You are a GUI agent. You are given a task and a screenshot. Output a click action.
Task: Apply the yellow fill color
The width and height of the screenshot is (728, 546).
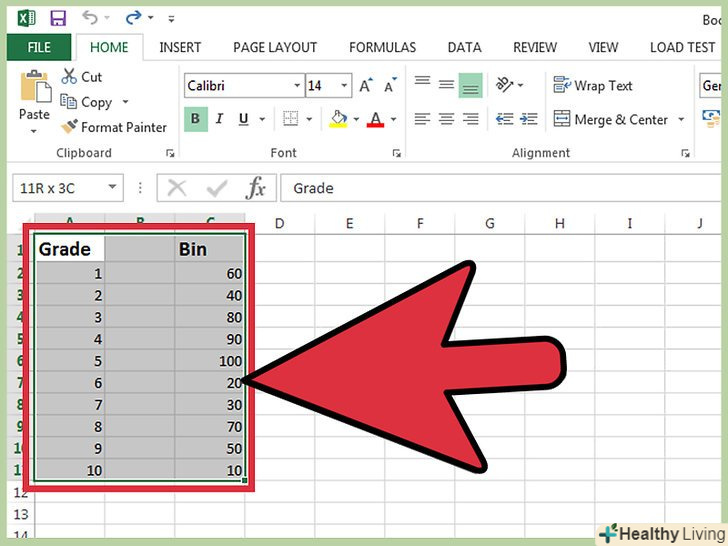click(338, 119)
